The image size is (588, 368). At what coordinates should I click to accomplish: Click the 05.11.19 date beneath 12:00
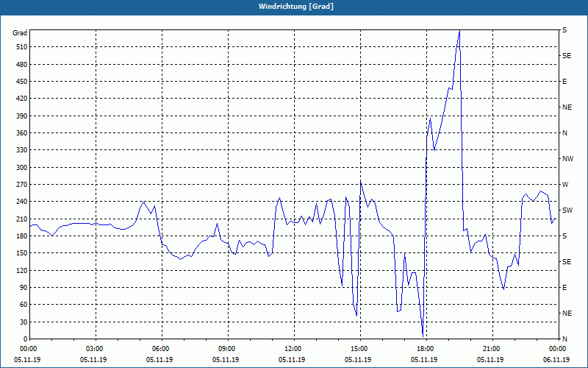(x=292, y=360)
